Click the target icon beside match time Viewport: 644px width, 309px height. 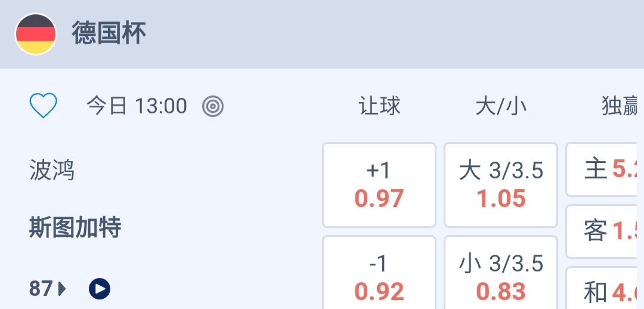[213, 106]
